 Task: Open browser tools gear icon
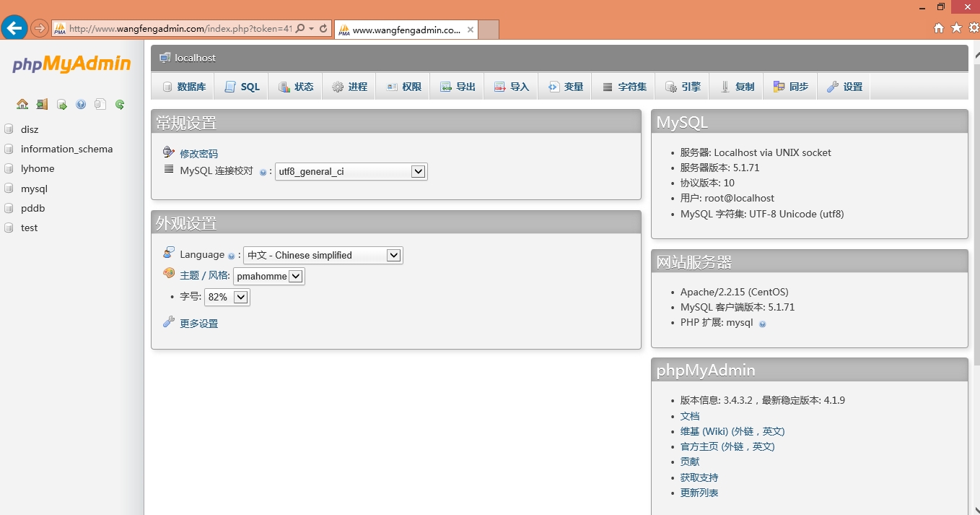coord(974,28)
